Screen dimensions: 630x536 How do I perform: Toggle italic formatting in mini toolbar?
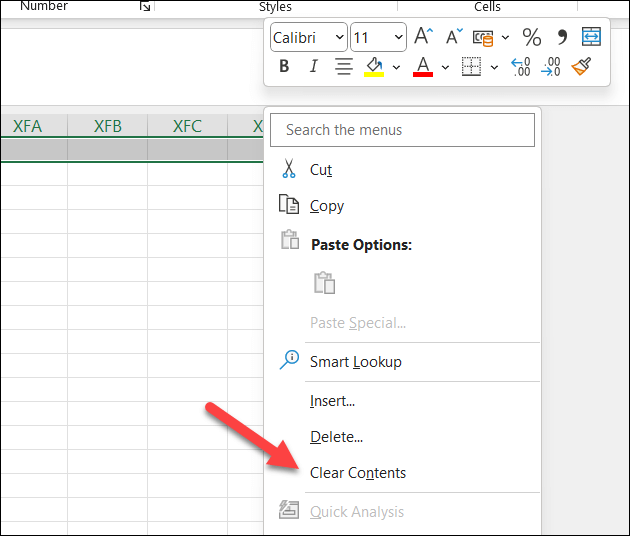point(313,67)
